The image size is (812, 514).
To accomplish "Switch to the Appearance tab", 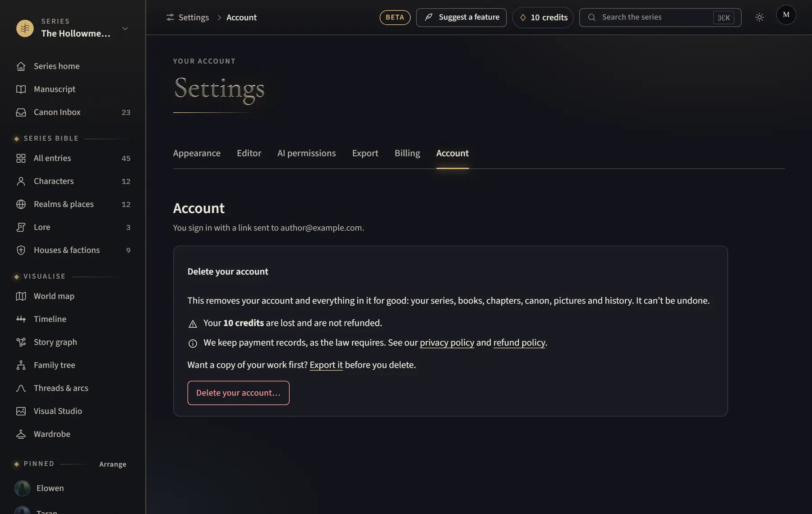I will click(197, 153).
